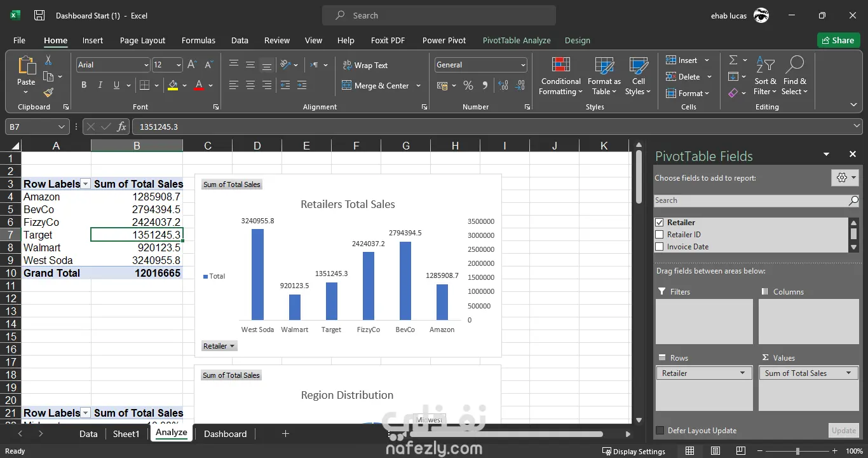Click the Italic formatting icon
Viewport: 868px width, 458px height.
(100, 85)
